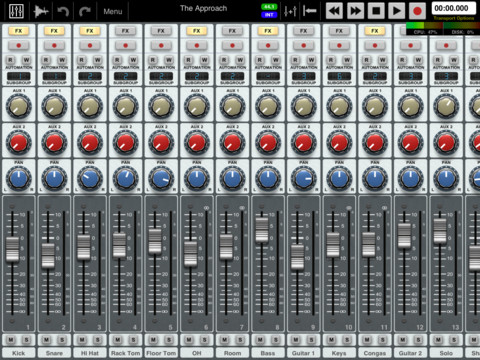Open FX for the Bass channel

coord(268,31)
